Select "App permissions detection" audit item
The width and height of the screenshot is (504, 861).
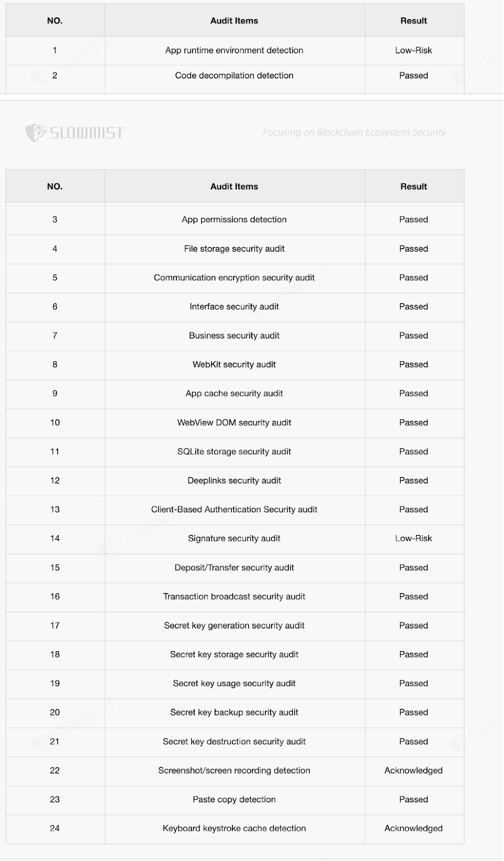point(234,220)
